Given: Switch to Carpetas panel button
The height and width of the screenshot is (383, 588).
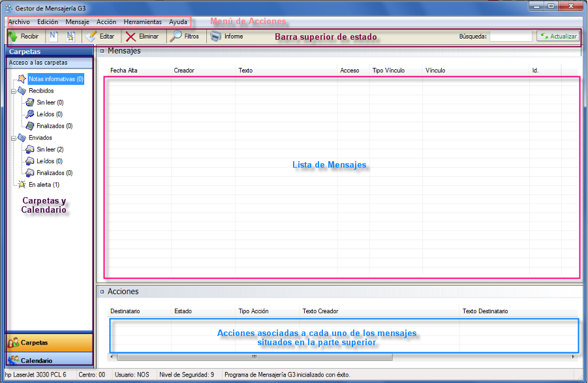Looking at the screenshot, I should (50, 343).
